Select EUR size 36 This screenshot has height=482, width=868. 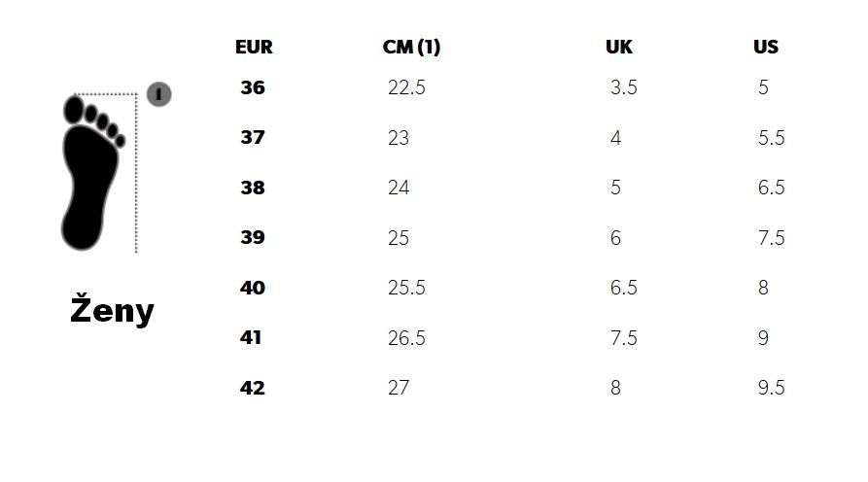(x=253, y=87)
